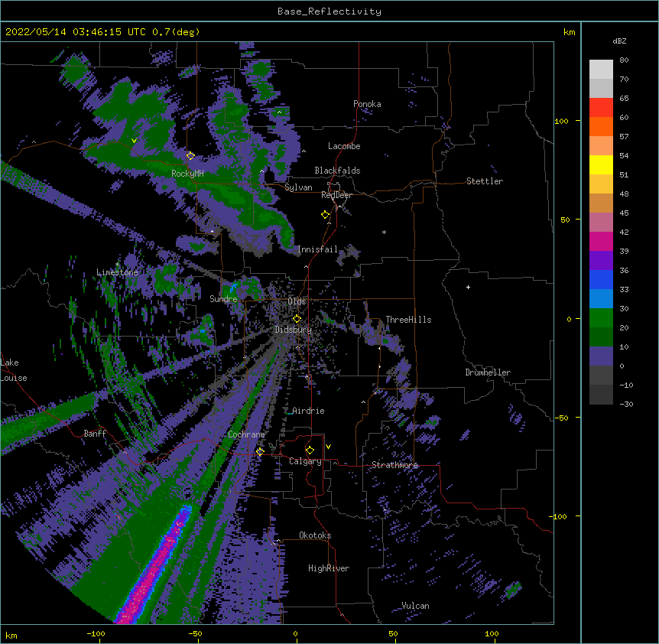659x644 pixels.
Task: Click the Blackfalds label
Action: [x=337, y=171]
